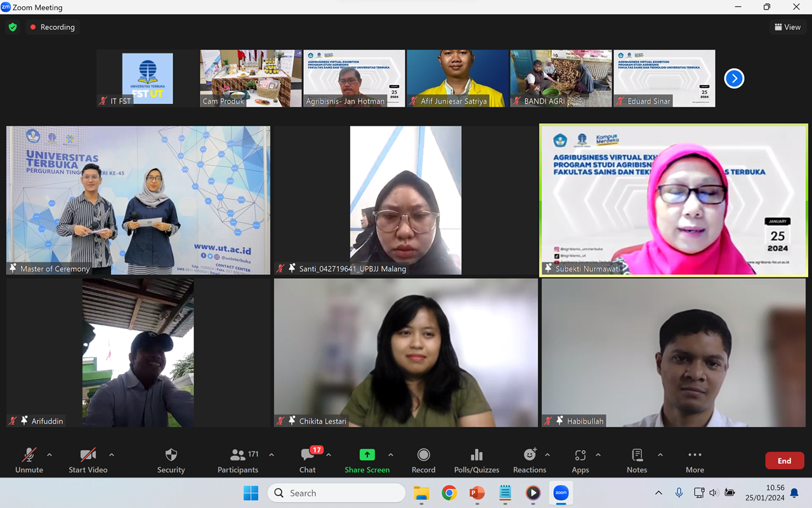Select the BANDI AGRI thumbnail
The height and width of the screenshot is (508, 812).
561,78
